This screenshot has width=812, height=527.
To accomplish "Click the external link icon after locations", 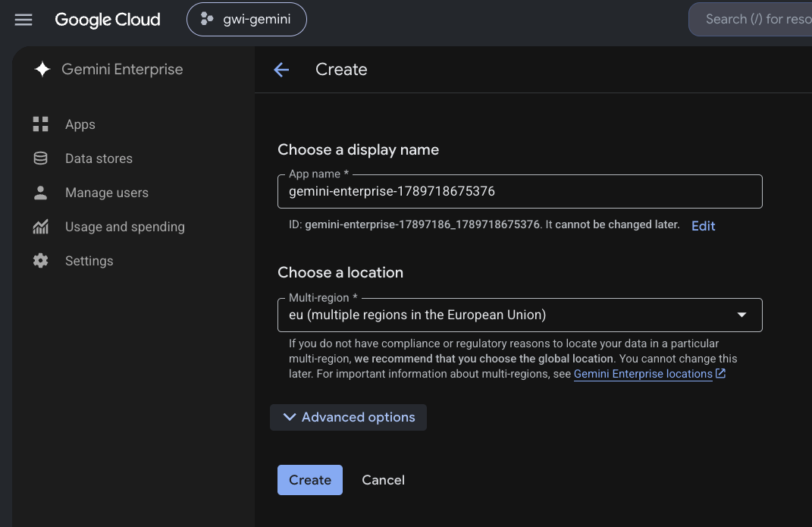I will 720,373.
